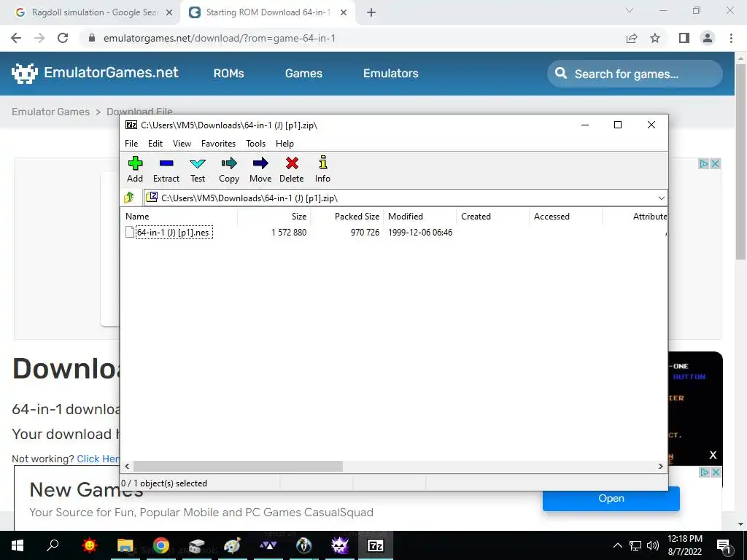Click the right scroll arrow in 7-Zip
Viewport: 747px width, 560px height.
[661, 466]
